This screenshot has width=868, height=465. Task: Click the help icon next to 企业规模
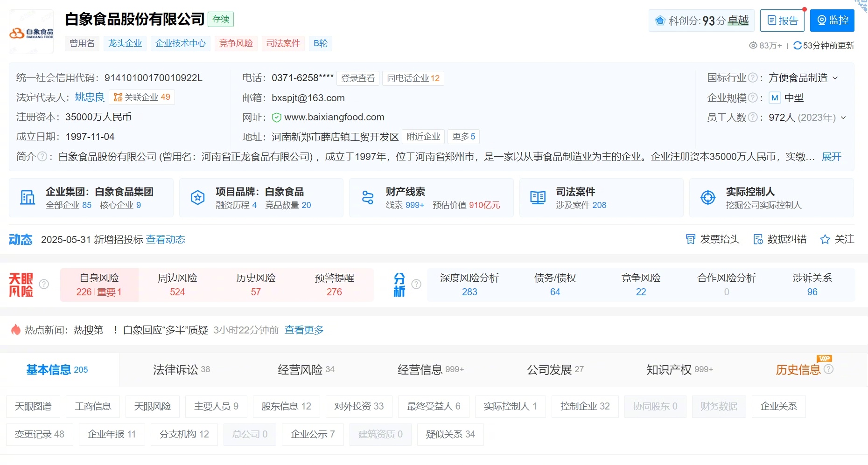(x=752, y=97)
